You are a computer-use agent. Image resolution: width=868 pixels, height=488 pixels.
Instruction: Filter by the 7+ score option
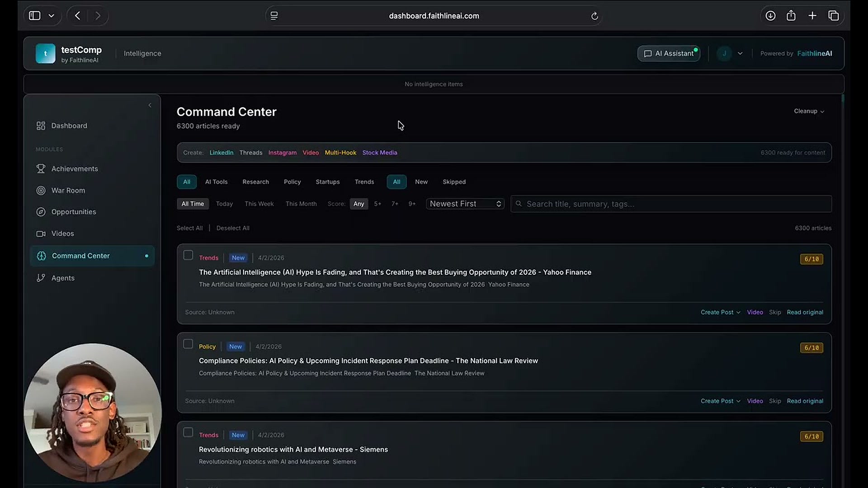pyautogui.click(x=395, y=204)
